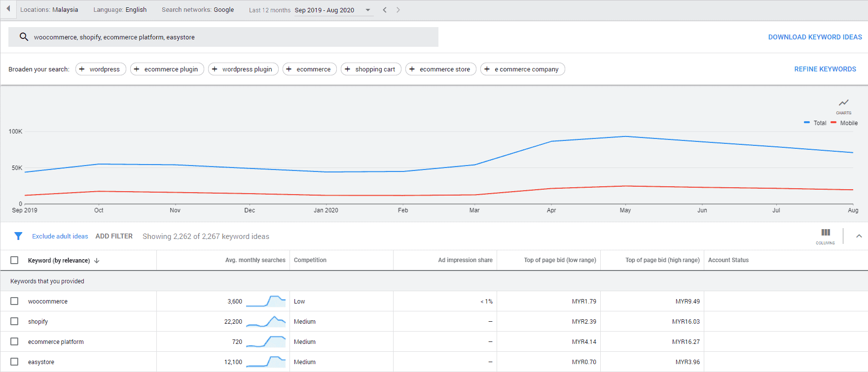This screenshot has width=868, height=372.
Task: Click the Last 12 months label
Action: 270,10
